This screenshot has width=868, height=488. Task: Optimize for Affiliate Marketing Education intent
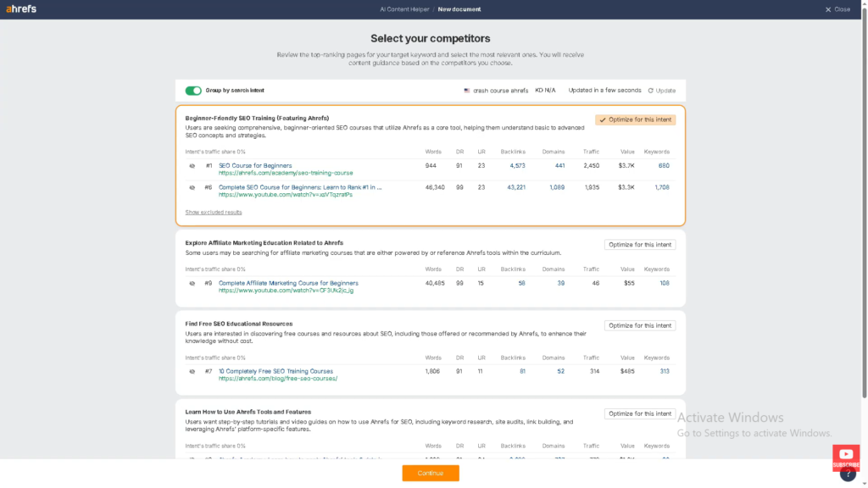click(640, 245)
